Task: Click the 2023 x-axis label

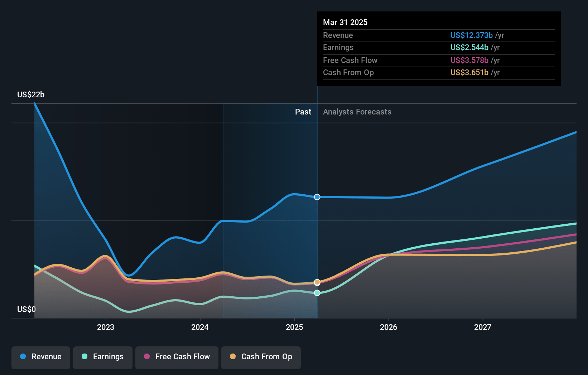Action: click(106, 327)
